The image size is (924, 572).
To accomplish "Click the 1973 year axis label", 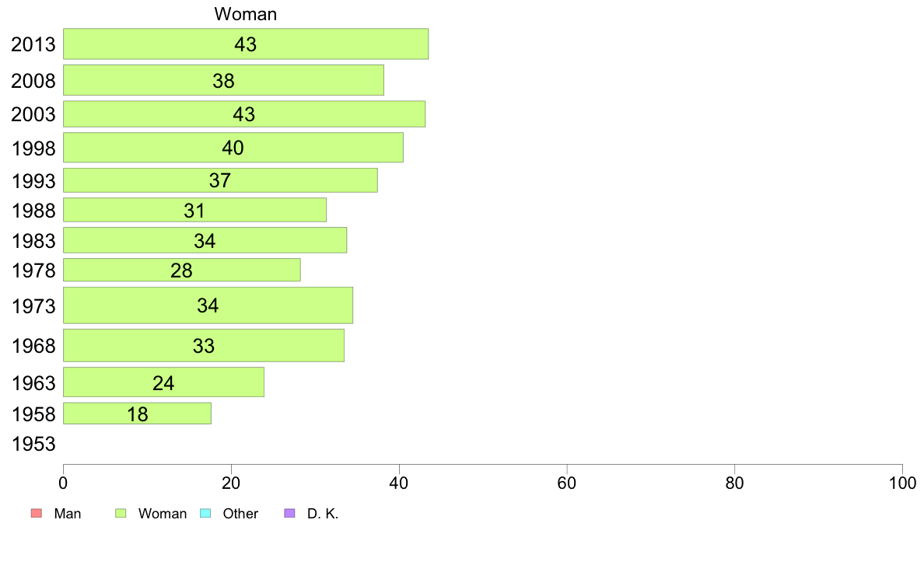I will click(33, 306).
